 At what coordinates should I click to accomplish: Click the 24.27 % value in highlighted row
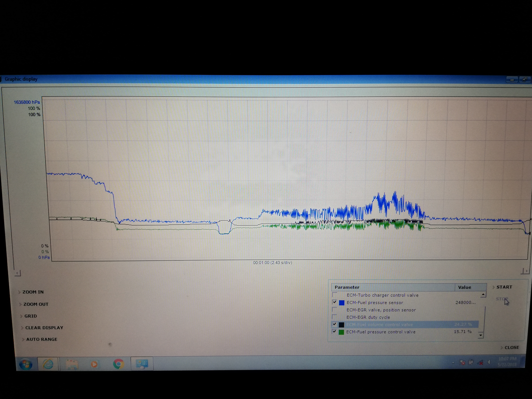point(463,324)
